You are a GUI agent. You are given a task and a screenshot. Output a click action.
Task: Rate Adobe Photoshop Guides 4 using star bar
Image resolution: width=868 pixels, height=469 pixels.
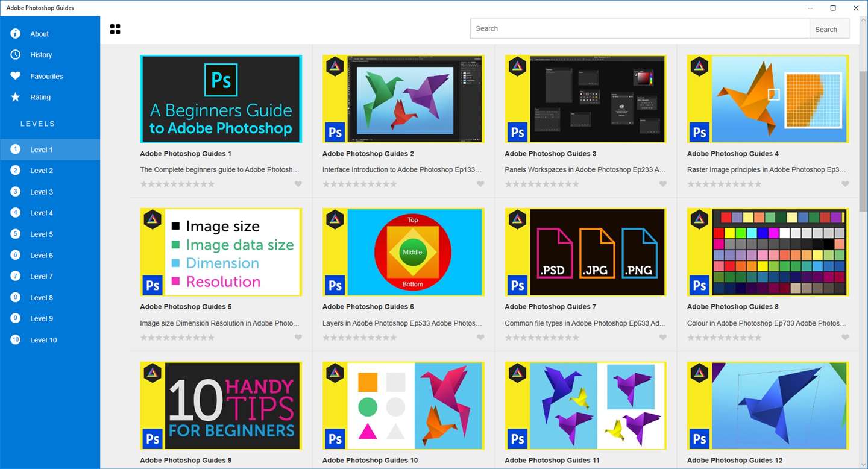(x=725, y=184)
